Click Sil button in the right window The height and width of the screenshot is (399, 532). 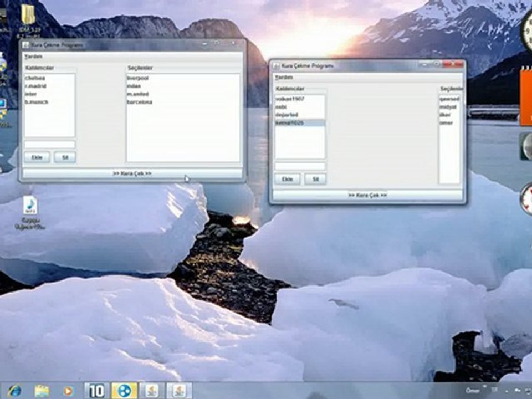click(x=315, y=179)
